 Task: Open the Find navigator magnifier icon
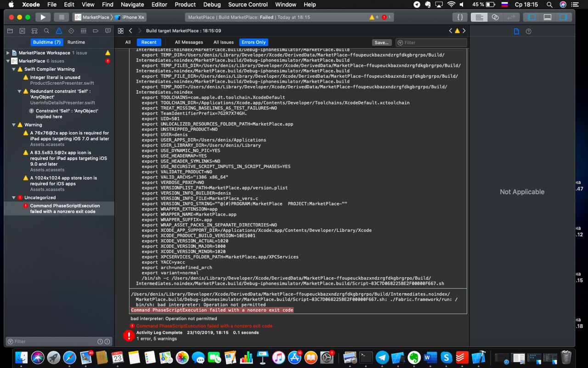(x=46, y=31)
